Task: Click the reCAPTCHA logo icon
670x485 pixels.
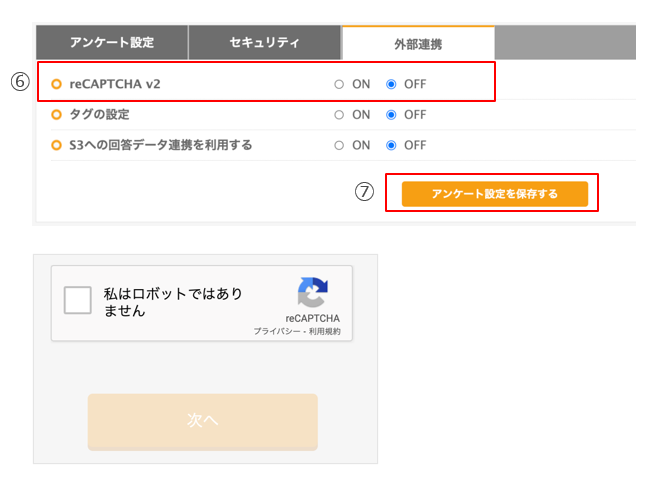Action: pos(313,293)
